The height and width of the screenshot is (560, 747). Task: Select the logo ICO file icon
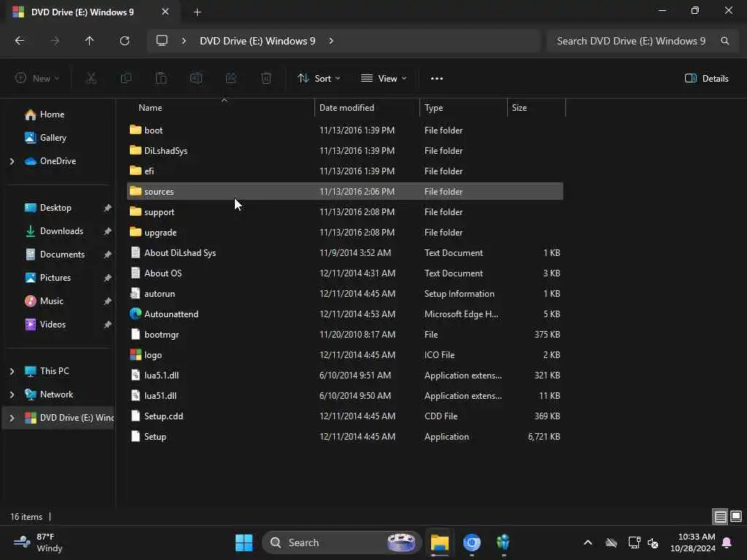[136, 355]
